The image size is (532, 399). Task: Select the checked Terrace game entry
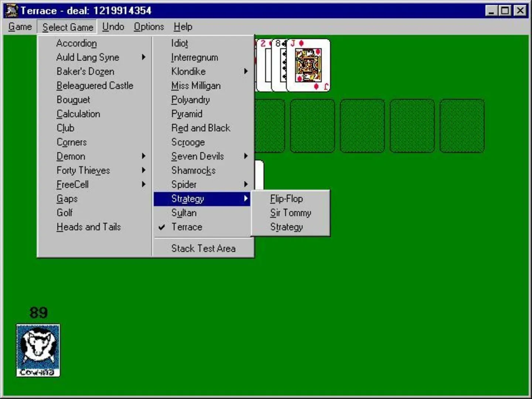(x=187, y=227)
